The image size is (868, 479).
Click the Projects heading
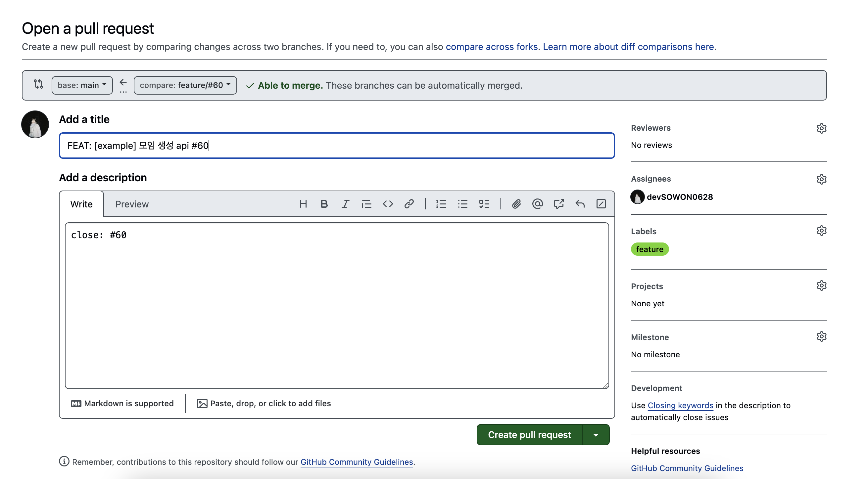(647, 286)
